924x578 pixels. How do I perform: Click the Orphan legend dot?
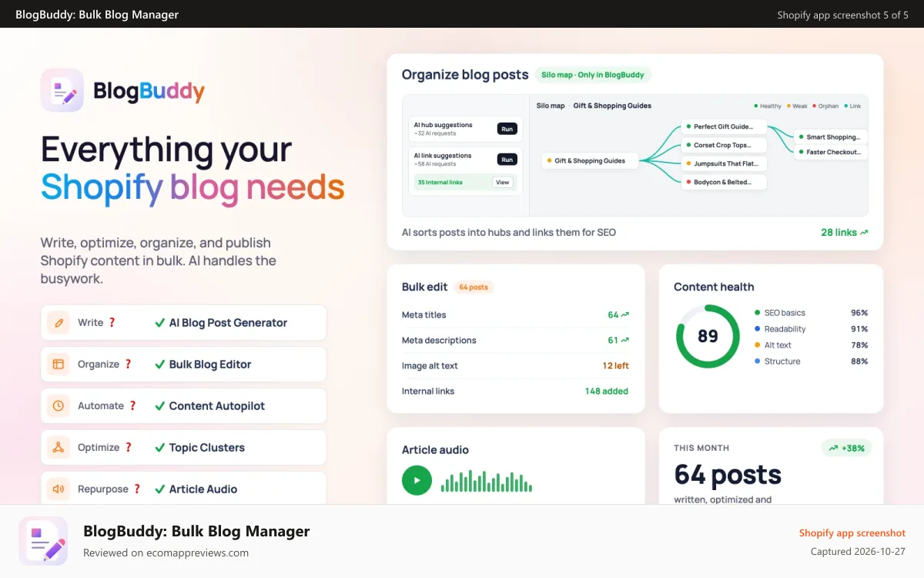point(815,106)
